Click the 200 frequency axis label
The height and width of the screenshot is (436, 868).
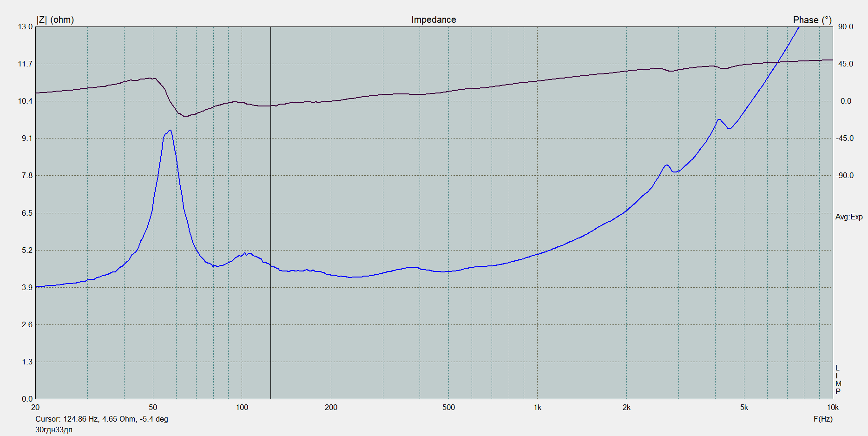331,407
